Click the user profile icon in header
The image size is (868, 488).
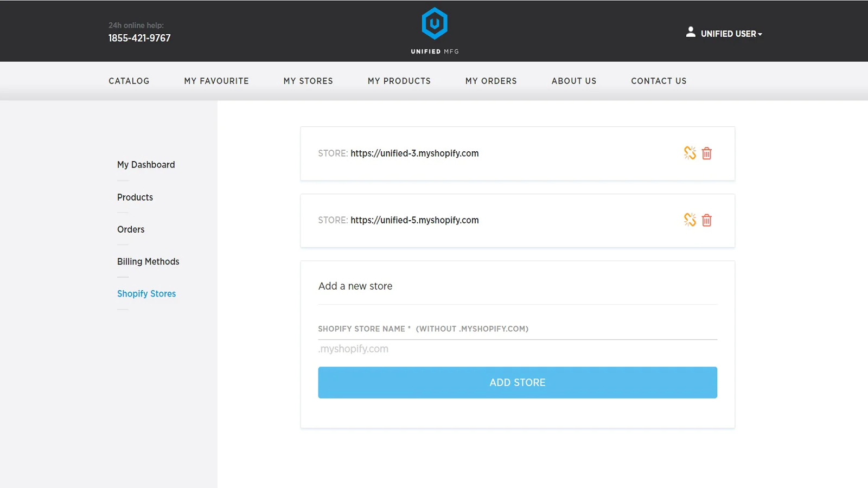click(691, 33)
